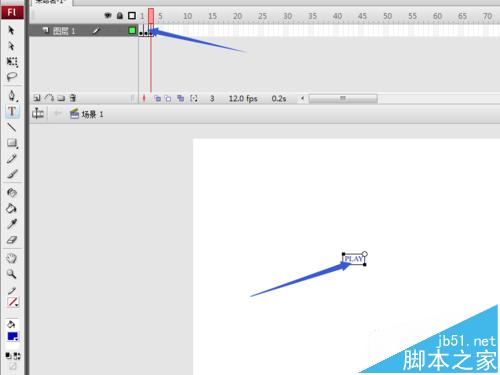Click the Swap Colors button
The height and width of the screenshot is (375, 500).
[17, 356]
